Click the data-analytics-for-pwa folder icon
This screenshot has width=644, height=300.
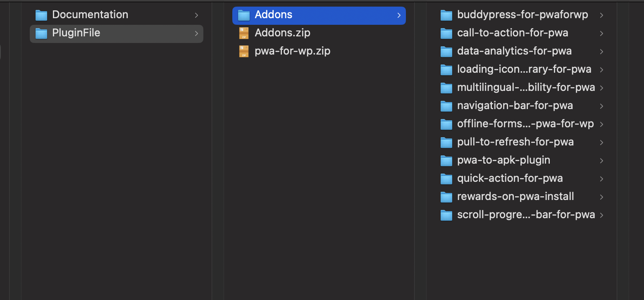pos(446,51)
